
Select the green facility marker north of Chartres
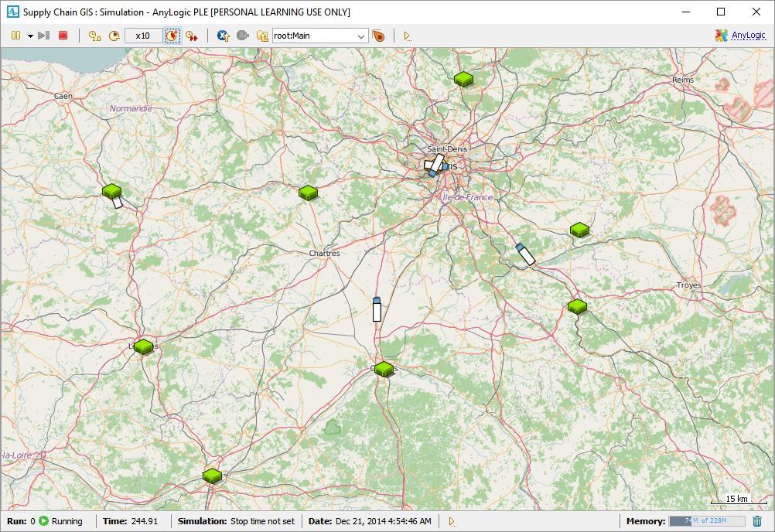(x=308, y=193)
